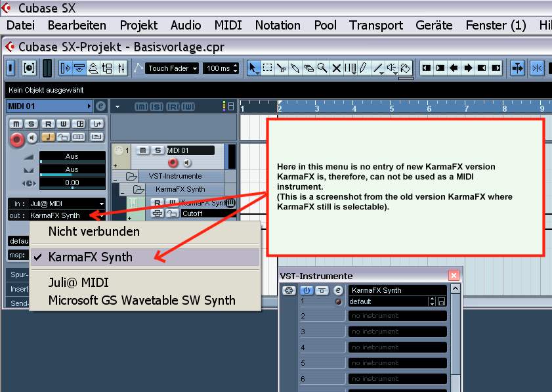Open the Pool window icon
This screenshot has height=392, width=552.
[x=107, y=68]
